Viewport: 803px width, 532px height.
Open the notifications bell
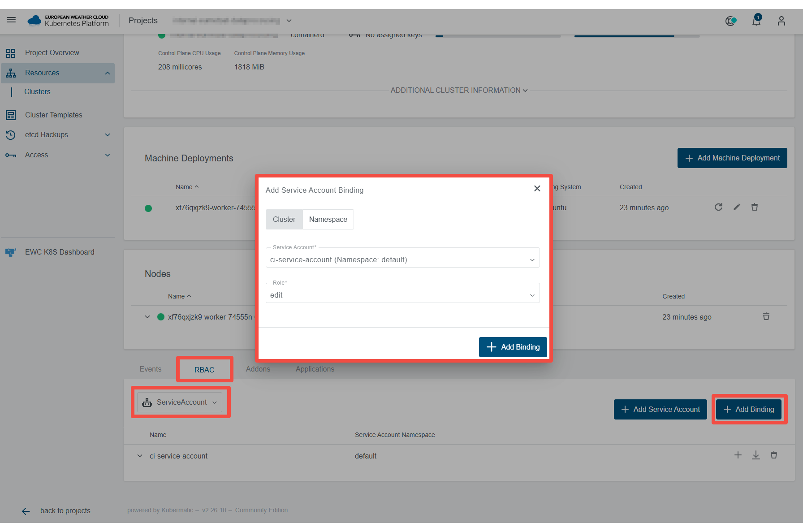(756, 21)
